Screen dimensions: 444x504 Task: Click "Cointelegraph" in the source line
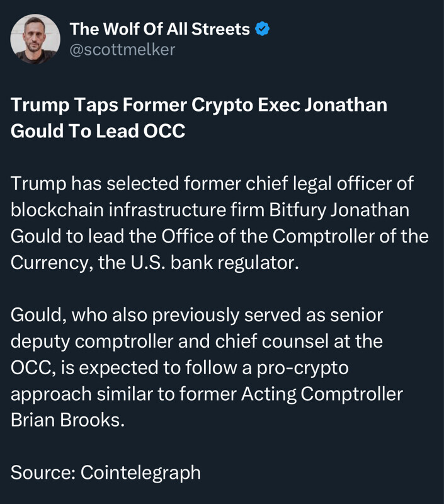click(140, 472)
